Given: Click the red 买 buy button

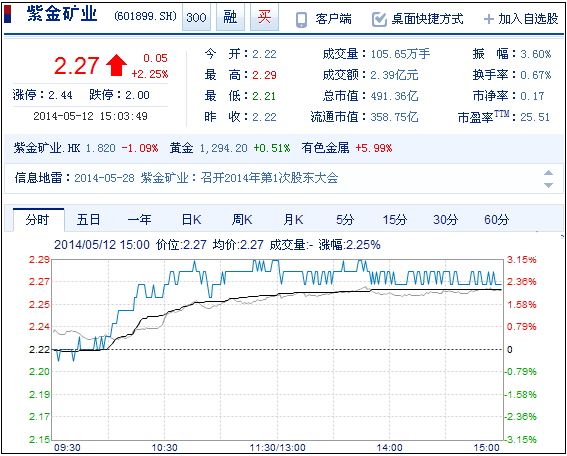Looking at the screenshot, I should click(x=264, y=17).
